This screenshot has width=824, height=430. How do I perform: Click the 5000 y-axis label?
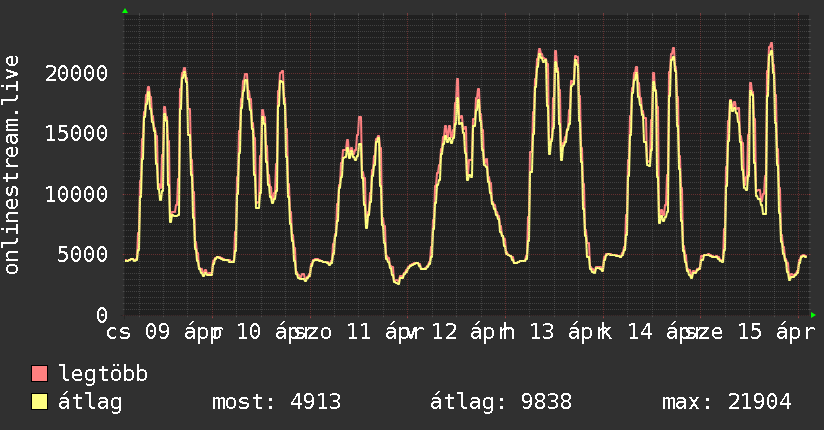(83, 255)
